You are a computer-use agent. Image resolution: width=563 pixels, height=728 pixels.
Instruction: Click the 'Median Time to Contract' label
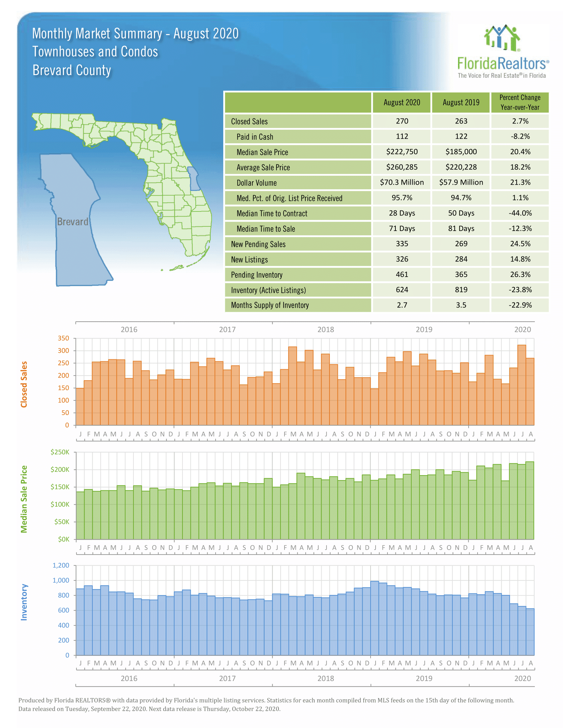[272, 213]
